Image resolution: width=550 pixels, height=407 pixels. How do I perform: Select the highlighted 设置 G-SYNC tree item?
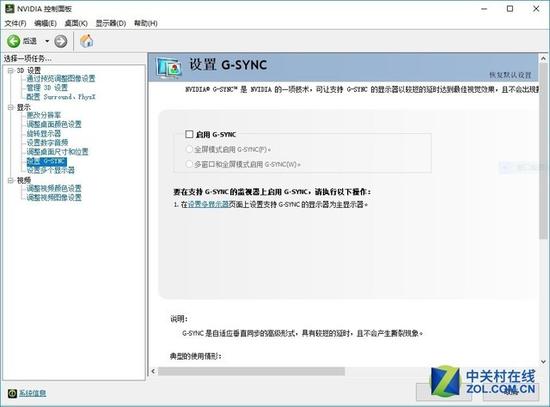tap(47, 161)
